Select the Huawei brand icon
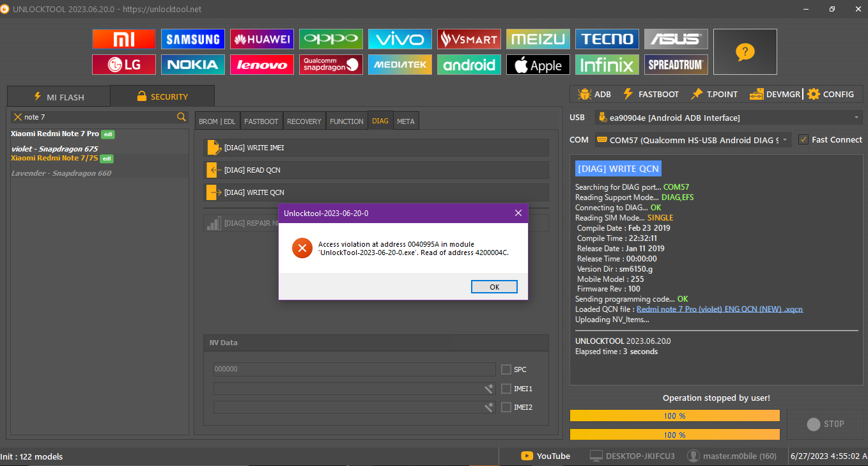868x466 pixels. (262, 39)
